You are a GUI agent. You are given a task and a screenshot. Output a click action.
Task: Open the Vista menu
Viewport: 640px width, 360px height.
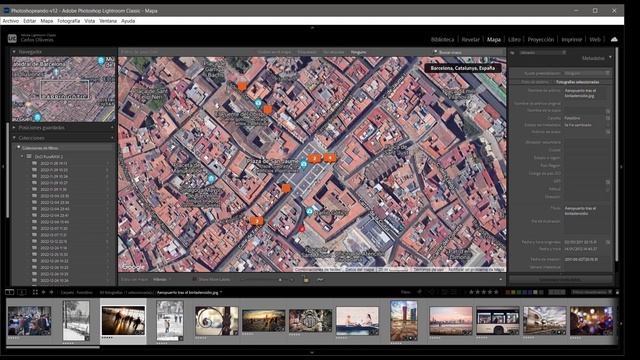pyautogui.click(x=89, y=21)
